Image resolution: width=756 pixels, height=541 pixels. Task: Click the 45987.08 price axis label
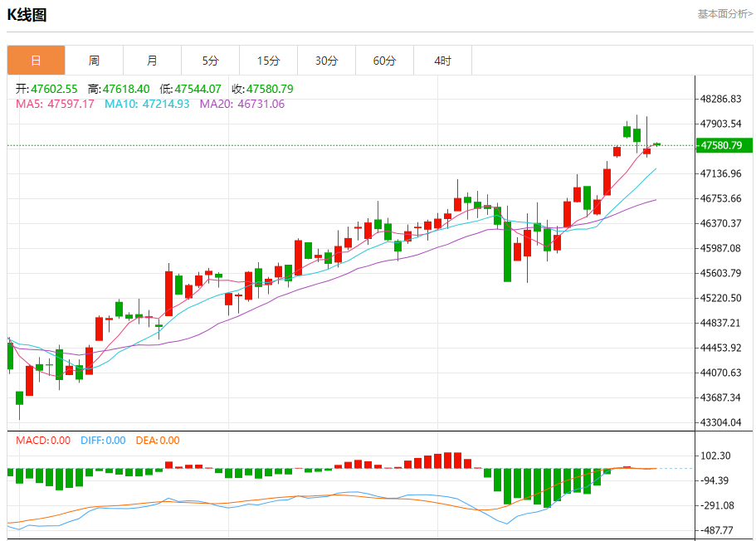point(721,248)
